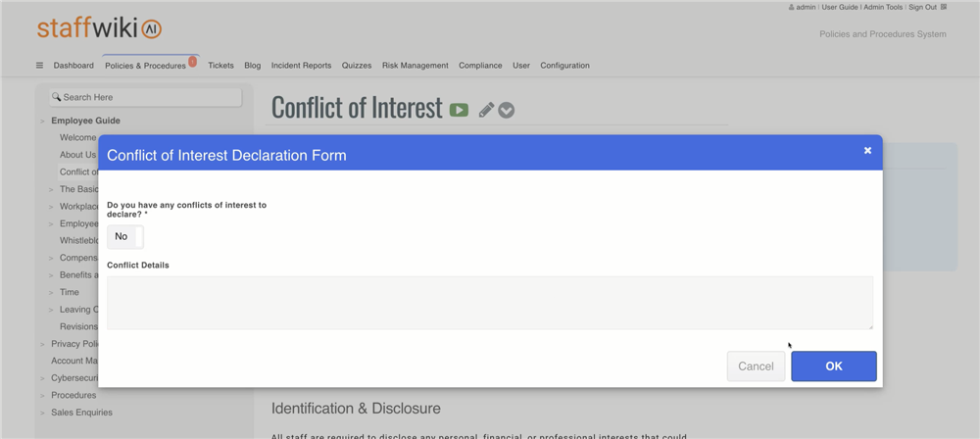Expand the Employee Guide tree node
The image size is (980, 439).
[x=43, y=122]
